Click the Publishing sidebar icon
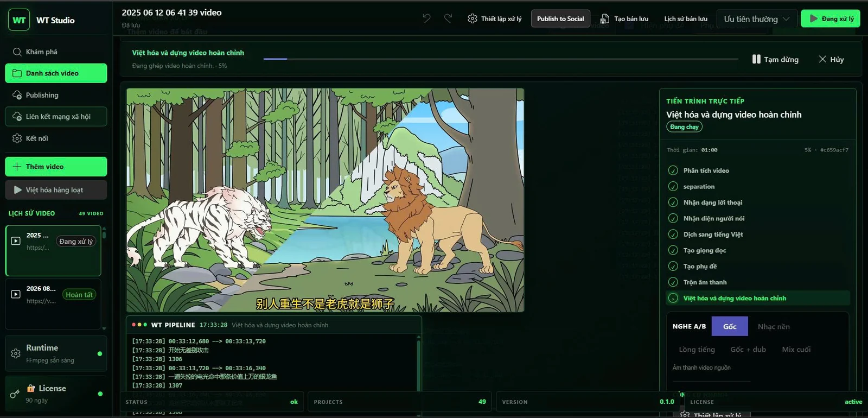The height and width of the screenshot is (418, 868). [17, 95]
